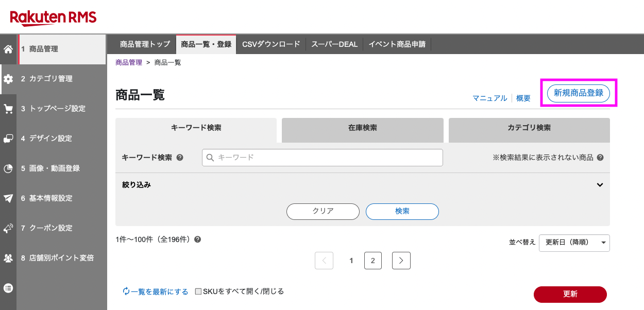644x310 pixels.
Task: Click help icon beside 検索結果に表示されない商品
Action: (600, 158)
